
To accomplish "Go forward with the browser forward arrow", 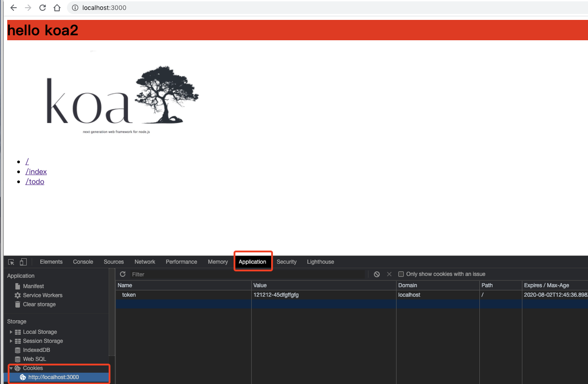I will tap(28, 8).
